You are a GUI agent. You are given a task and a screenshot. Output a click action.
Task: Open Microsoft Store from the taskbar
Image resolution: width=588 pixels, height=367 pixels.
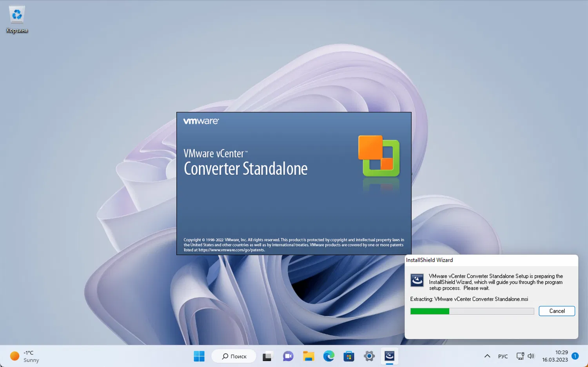349,356
